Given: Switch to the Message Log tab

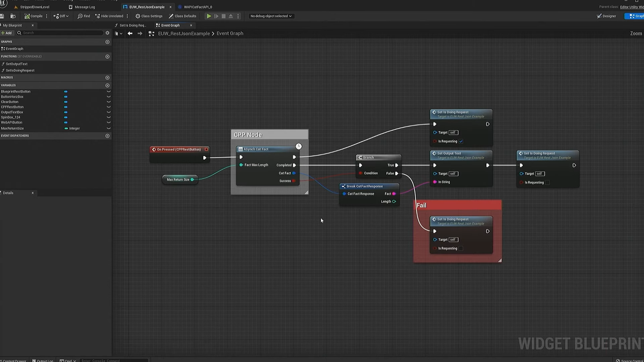Looking at the screenshot, I should 82,7.
